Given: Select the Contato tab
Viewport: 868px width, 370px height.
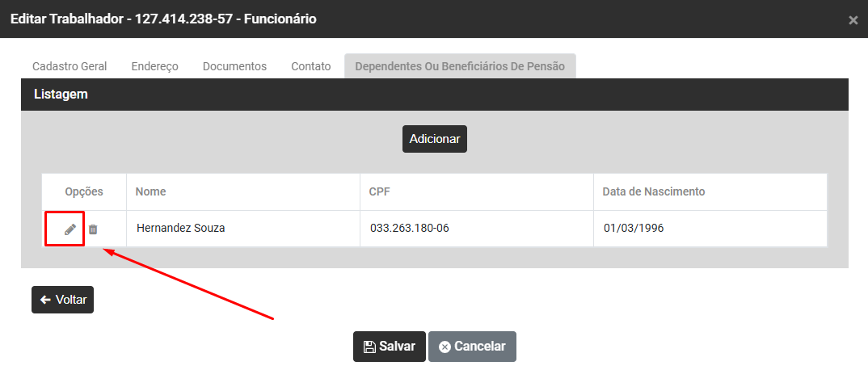Looking at the screenshot, I should point(311,66).
